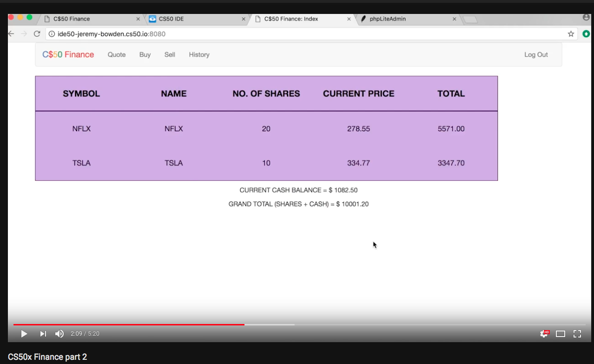Select the CS50x Finance part 2 title
Viewport: 594px width, 364px height.
coord(47,357)
